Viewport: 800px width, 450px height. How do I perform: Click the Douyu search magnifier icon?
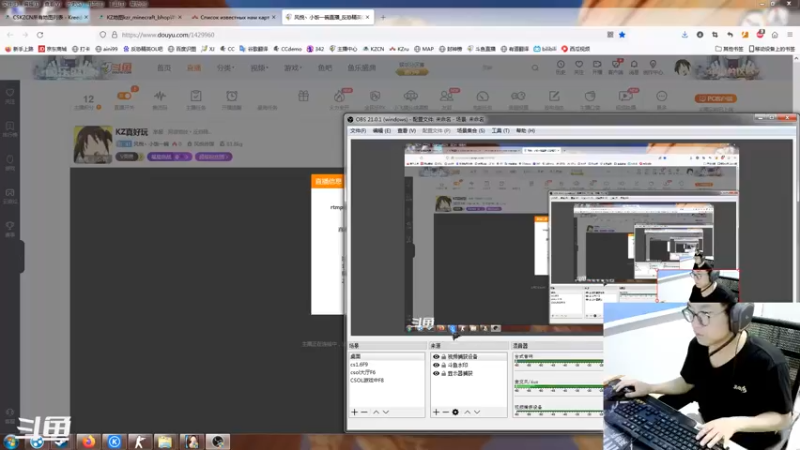click(535, 67)
